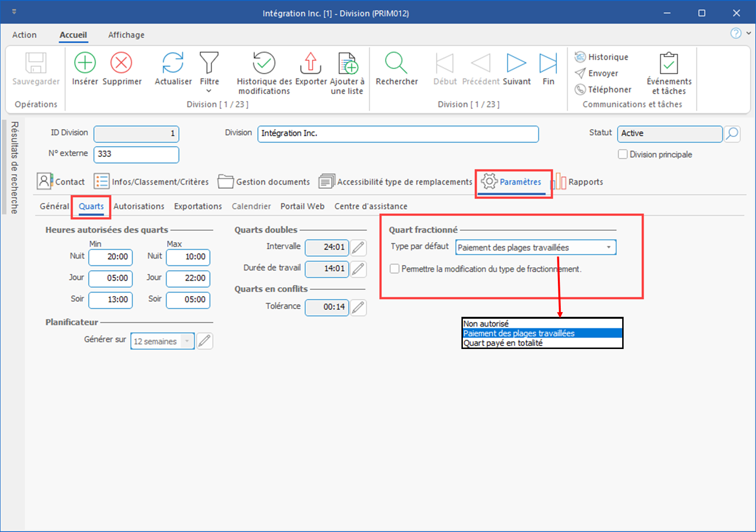
Task: Check Permettre la modification du type de fractionnement
Action: click(x=394, y=269)
